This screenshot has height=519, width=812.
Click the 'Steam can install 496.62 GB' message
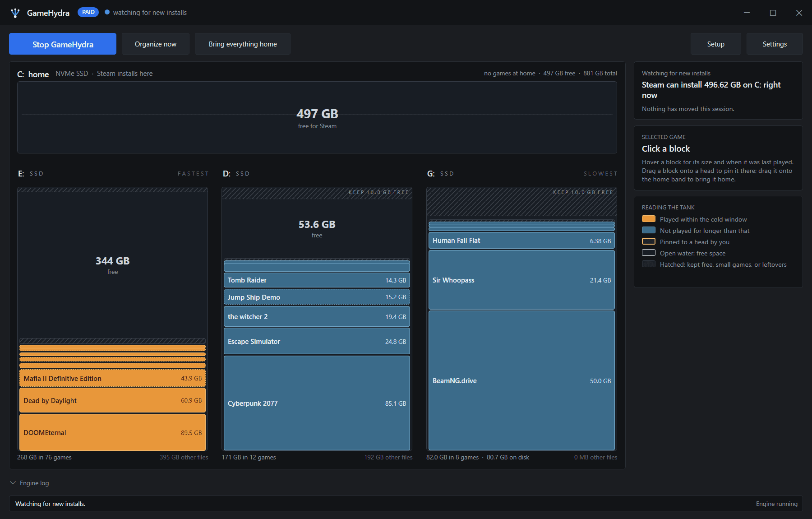(x=711, y=90)
